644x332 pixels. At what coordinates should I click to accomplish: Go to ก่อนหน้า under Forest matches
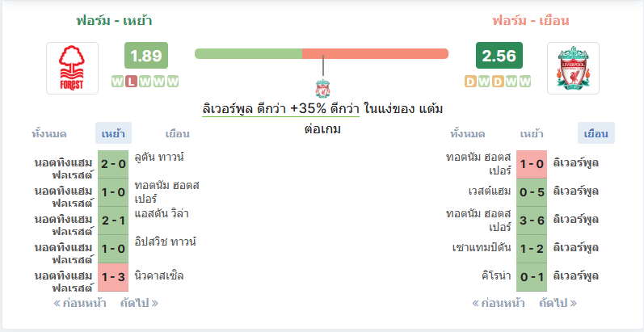80,303
